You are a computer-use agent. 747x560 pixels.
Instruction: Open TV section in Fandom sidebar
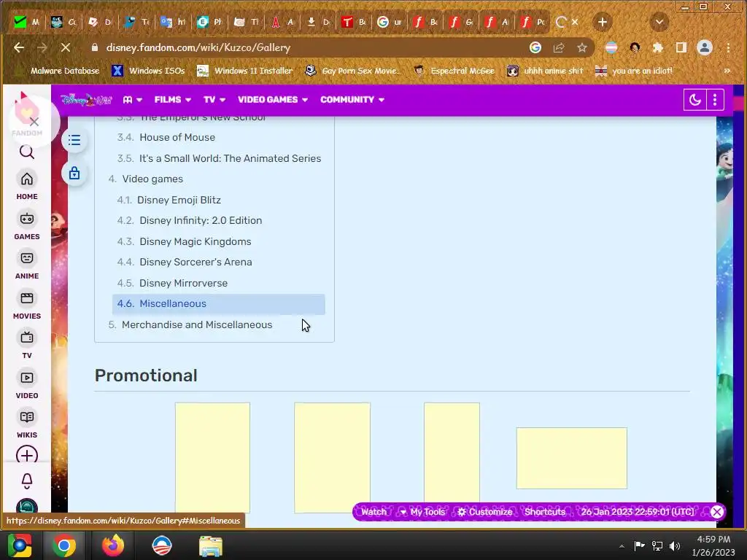pyautogui.click(x=27, y=345)
